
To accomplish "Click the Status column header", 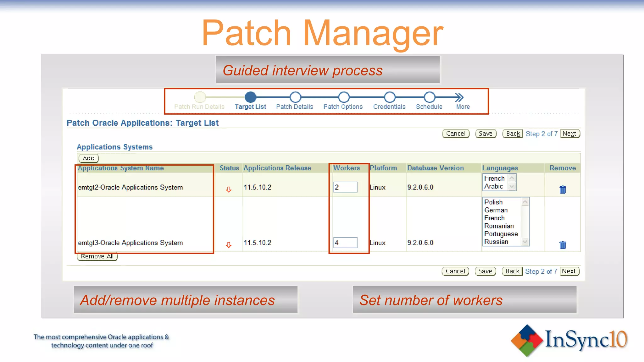I will pyautogui.click(x=229, y=168).
